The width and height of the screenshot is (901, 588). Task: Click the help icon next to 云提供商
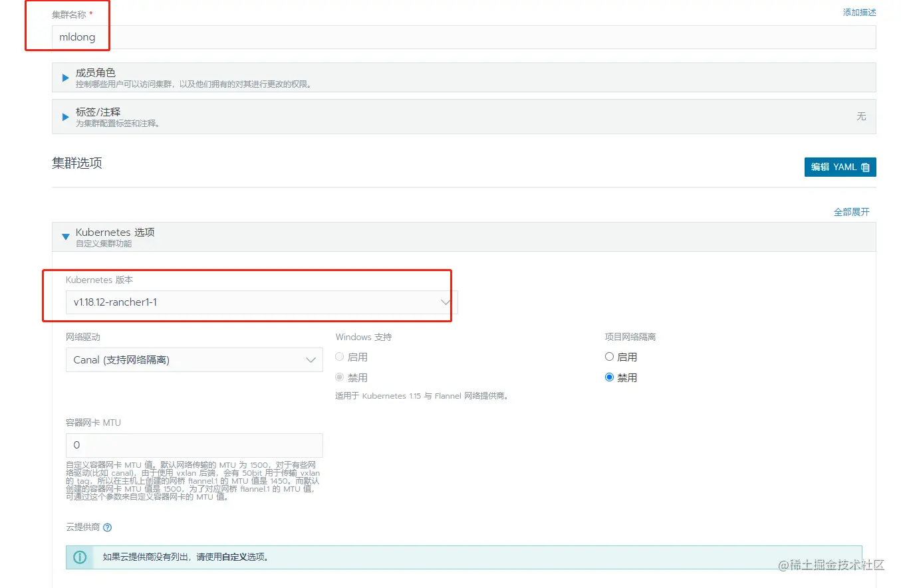(108, 528)
